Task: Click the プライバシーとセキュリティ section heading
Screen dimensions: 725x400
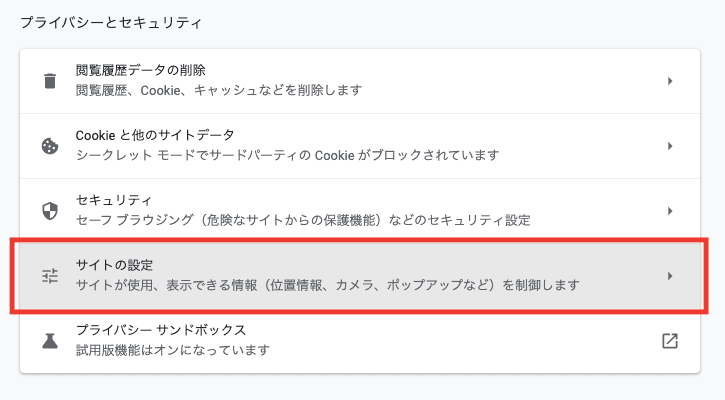Action: [111, 23]
